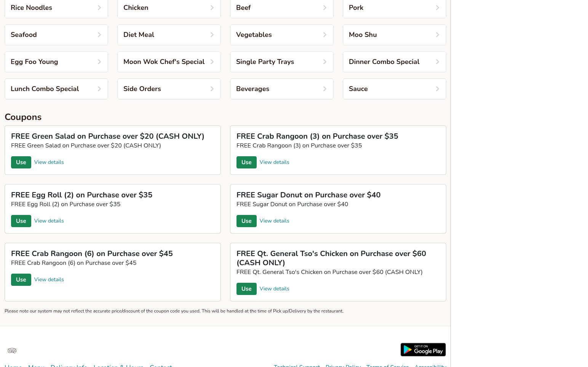Use the FREE Green Salad coupon
The height and width of the screenshot is (367, 588).
(x=21, y=162)
